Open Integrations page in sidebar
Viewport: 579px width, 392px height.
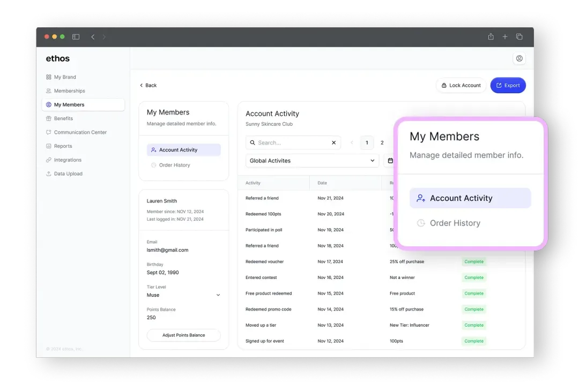tap(68, 160)
